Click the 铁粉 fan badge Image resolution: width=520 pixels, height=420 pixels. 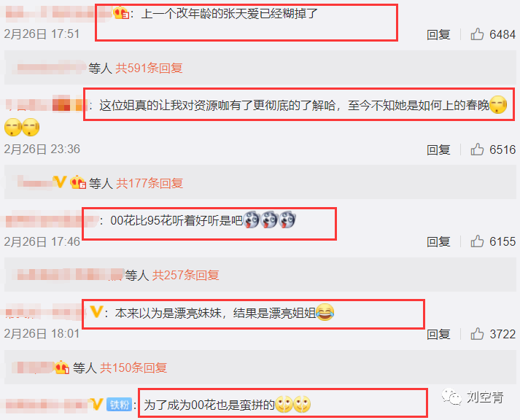120,405
